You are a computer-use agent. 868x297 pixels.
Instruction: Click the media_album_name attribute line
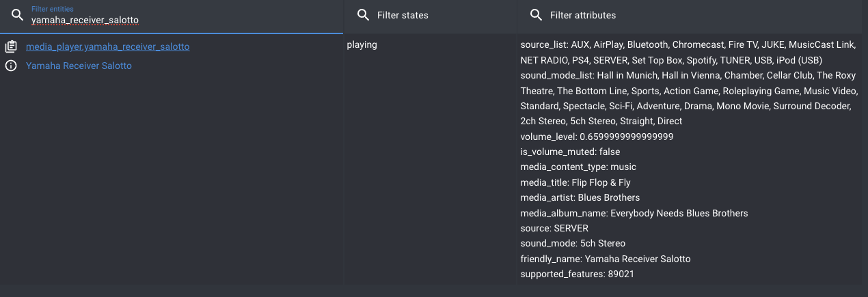(634, 213)
